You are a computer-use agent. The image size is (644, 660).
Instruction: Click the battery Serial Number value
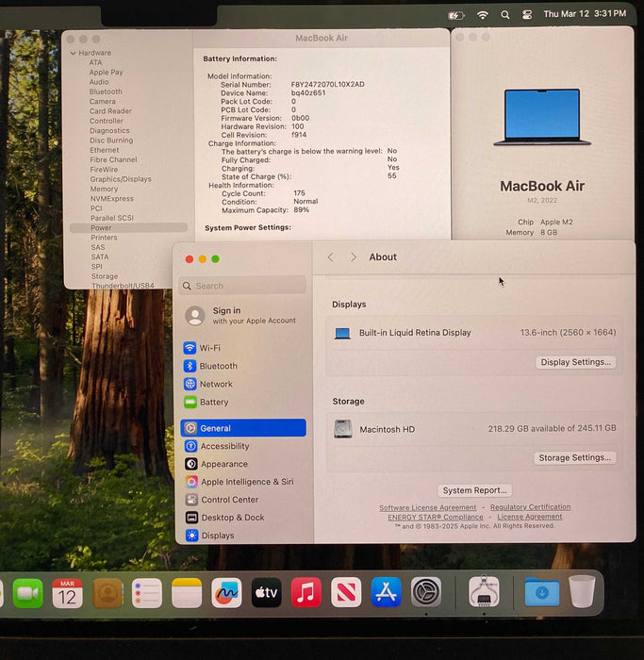(x=327, y=84)
